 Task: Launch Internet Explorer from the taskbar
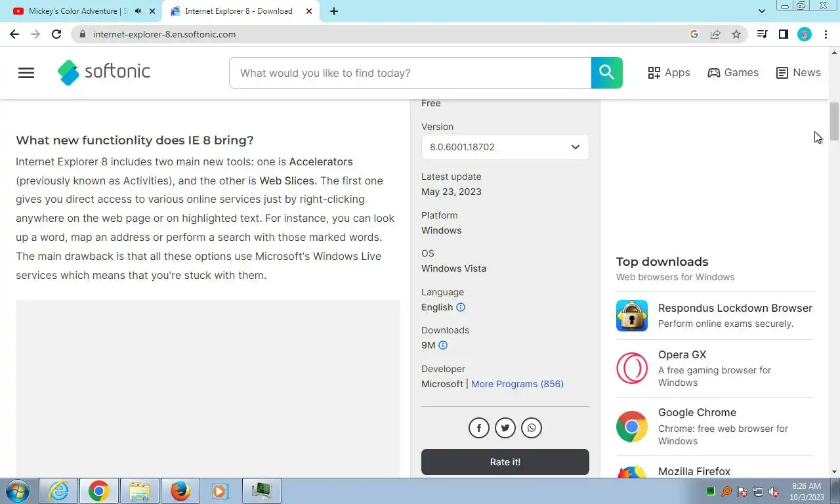59,491
